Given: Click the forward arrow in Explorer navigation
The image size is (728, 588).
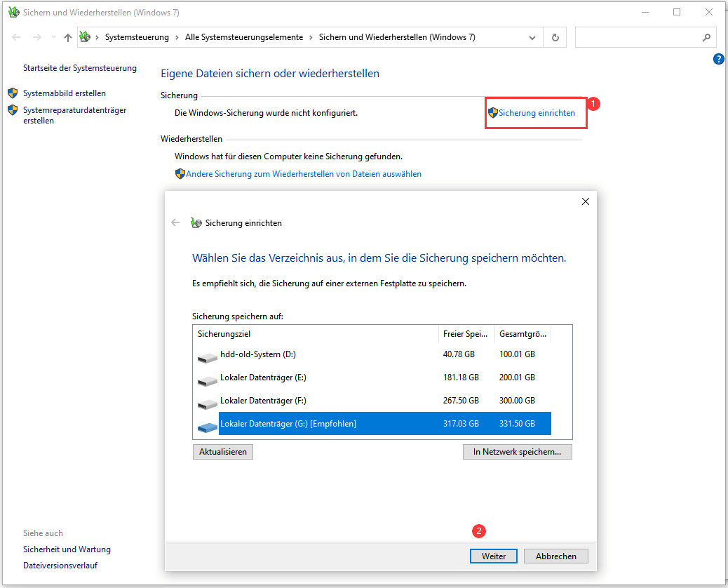Looking at the screenshot, I should [x=36, y=38].
